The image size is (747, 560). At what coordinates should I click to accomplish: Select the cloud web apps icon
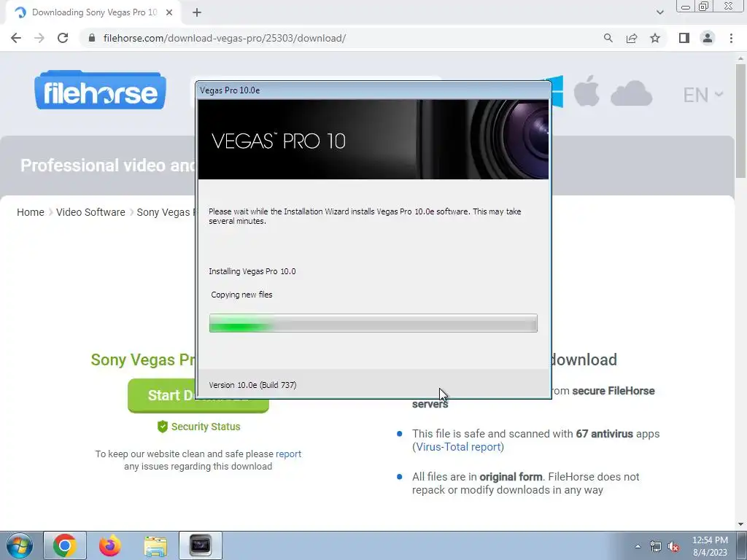tap(631, 93)
